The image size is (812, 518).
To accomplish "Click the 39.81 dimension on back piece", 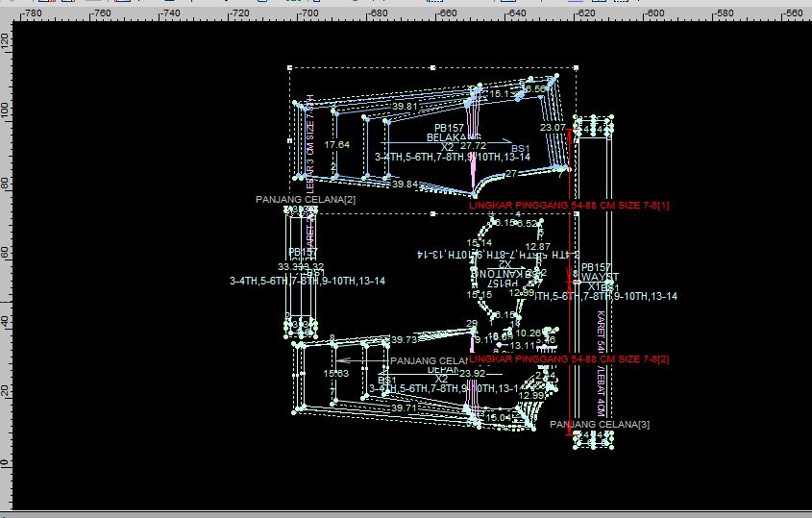I will click(406, 107).
